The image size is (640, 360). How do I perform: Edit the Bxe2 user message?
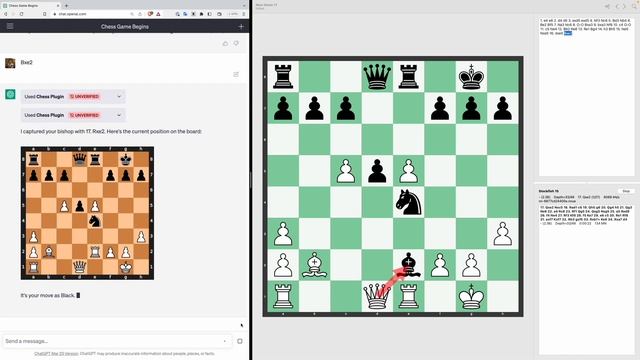coord(236,74)
